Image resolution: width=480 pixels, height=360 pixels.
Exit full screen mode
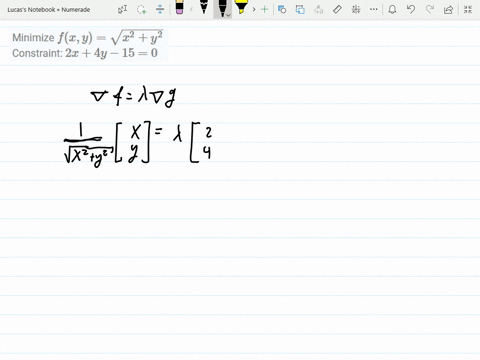[x=468, y=9]
